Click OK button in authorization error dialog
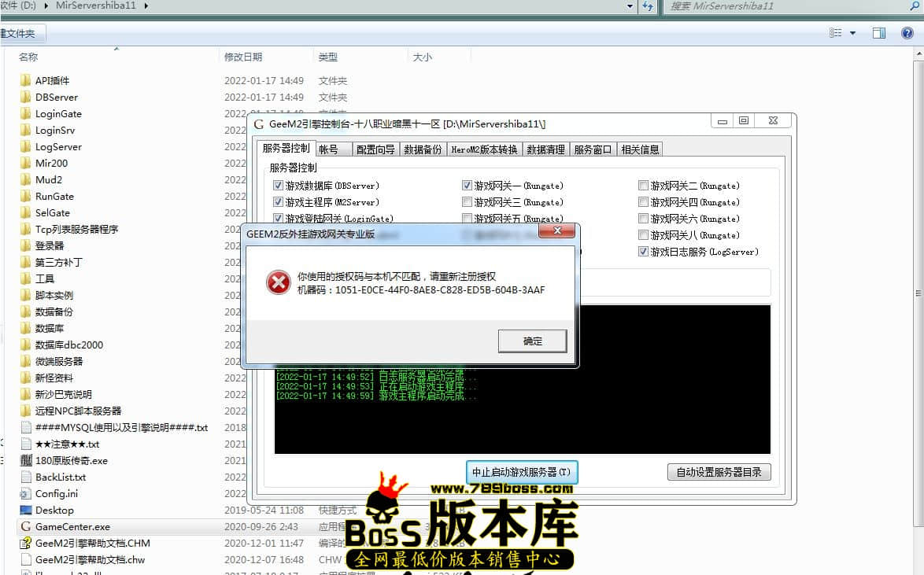The height and width of the screenshot is (575, 924). [532, 341]
